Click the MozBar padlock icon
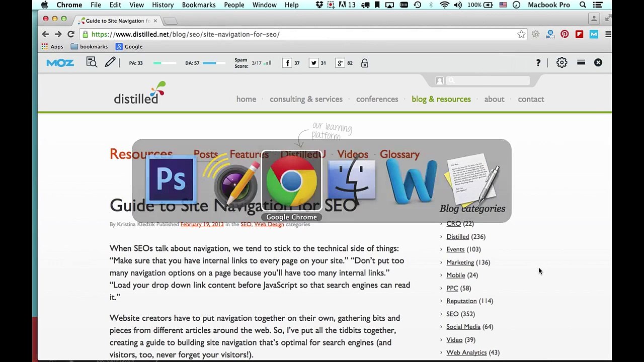 (365, 63)
